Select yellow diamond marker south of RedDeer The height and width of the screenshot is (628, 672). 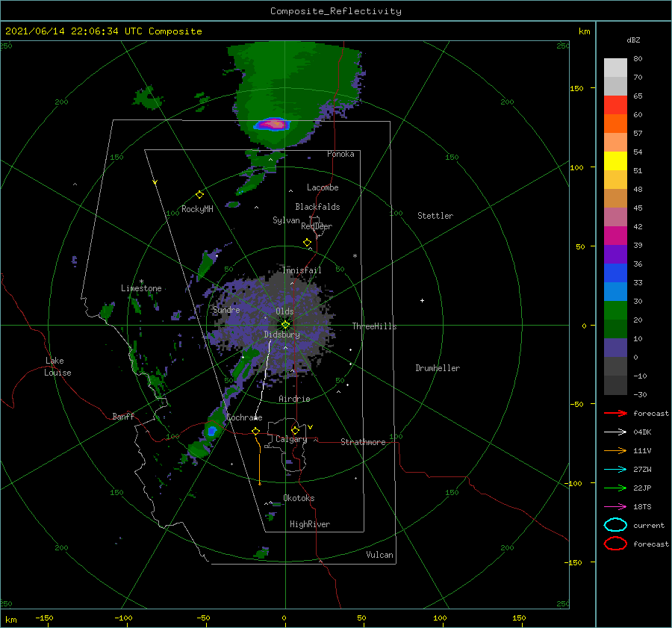[x=307, y=243]
